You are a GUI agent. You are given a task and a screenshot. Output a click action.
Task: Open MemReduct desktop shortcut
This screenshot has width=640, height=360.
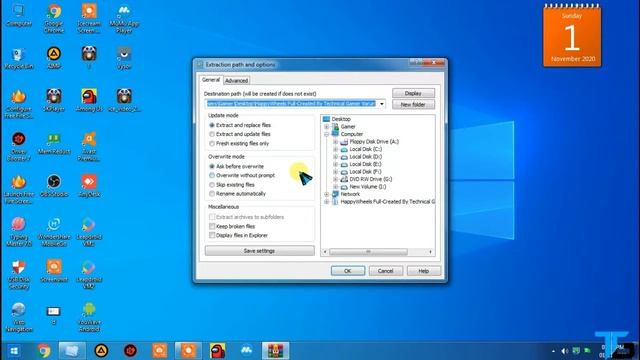54,143
